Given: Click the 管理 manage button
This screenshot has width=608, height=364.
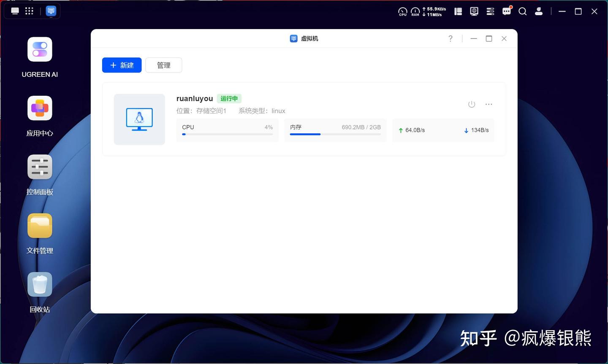Looking at the screenshot, I should [164, 65].
